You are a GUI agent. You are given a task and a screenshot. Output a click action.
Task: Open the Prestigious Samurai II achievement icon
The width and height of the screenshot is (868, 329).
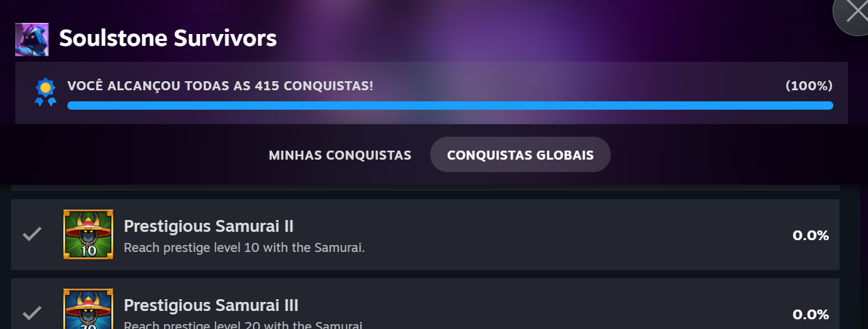tap(88, 235)
